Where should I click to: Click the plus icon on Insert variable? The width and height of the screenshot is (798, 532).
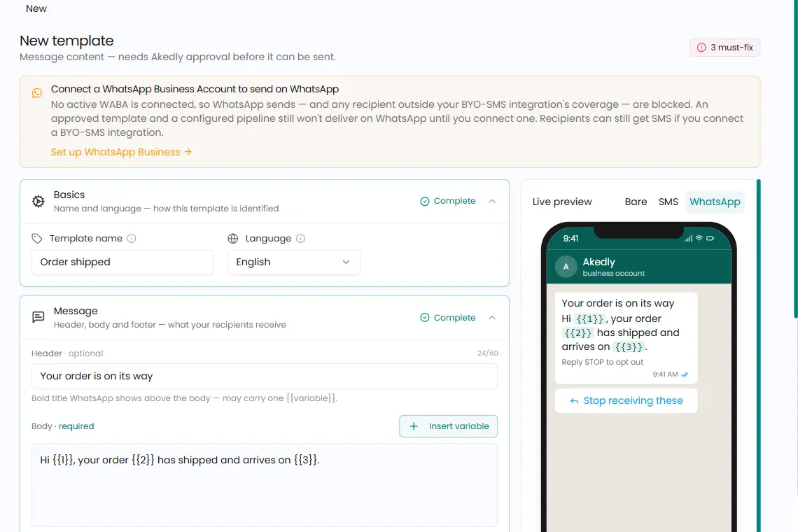(x=414, y=426)
